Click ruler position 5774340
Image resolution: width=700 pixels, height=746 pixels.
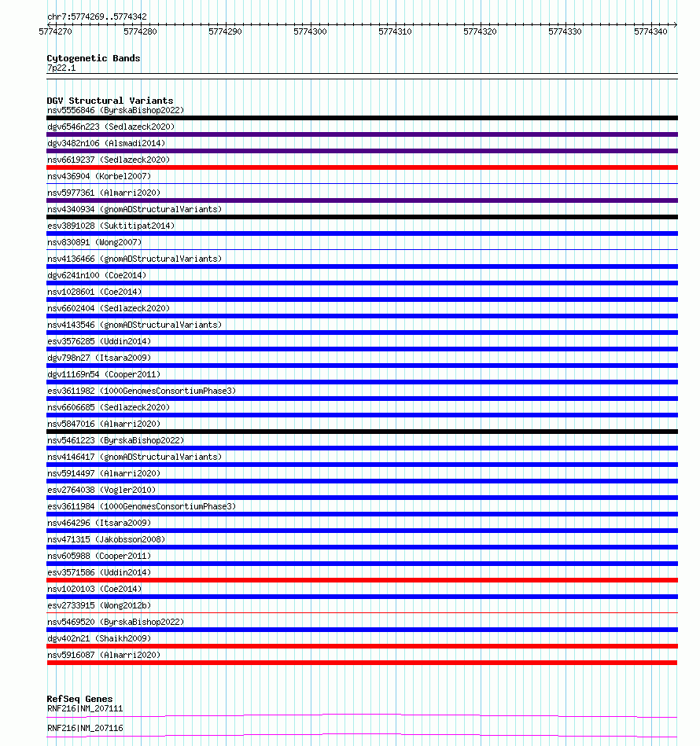(x=650, y=31)
